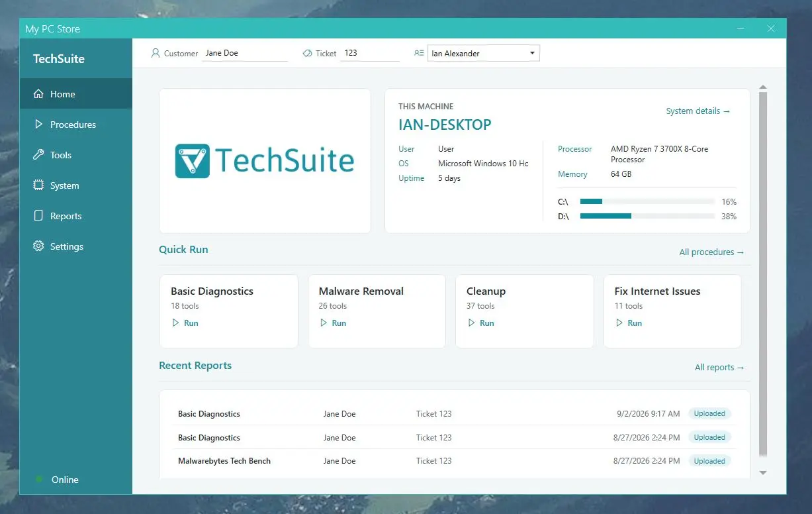Go to the Home menu item

click(x=76, y=94)
